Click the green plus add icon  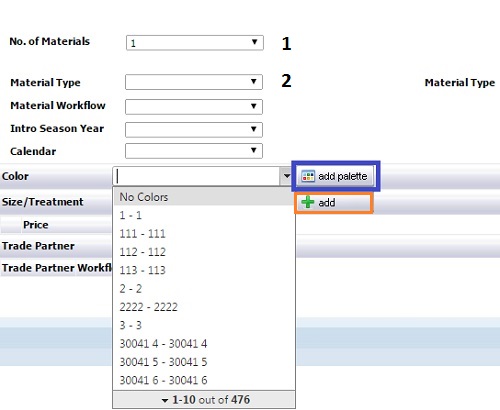(x=307, y=202)
